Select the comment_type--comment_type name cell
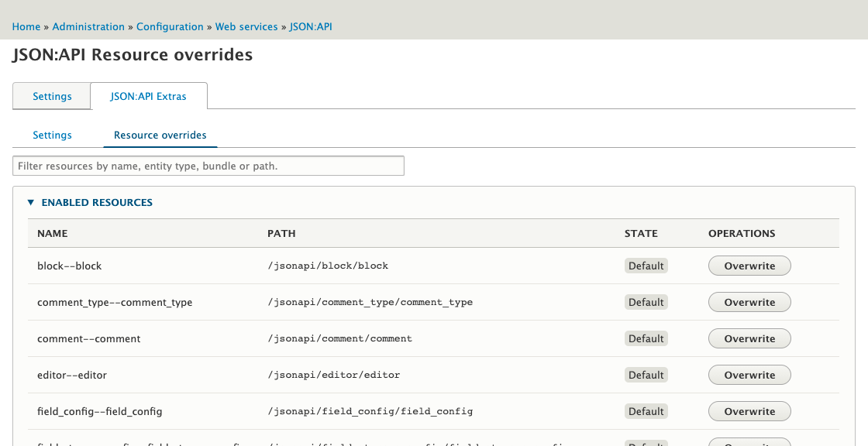 click(115, 303)
